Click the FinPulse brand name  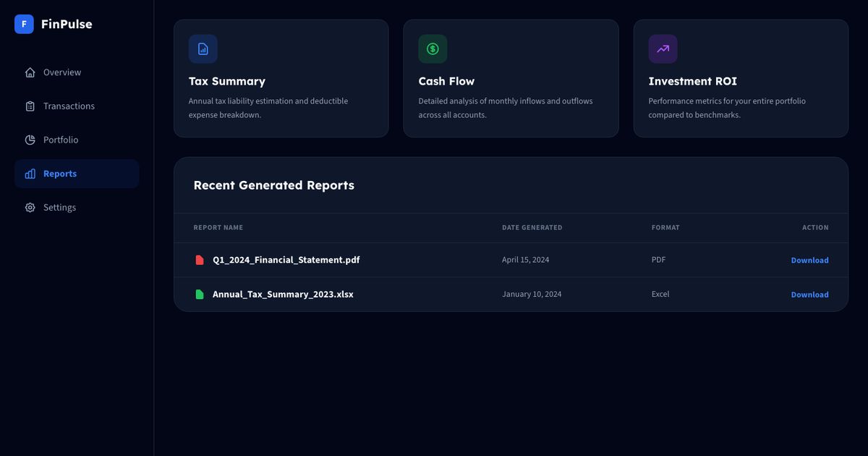point(67,24)
